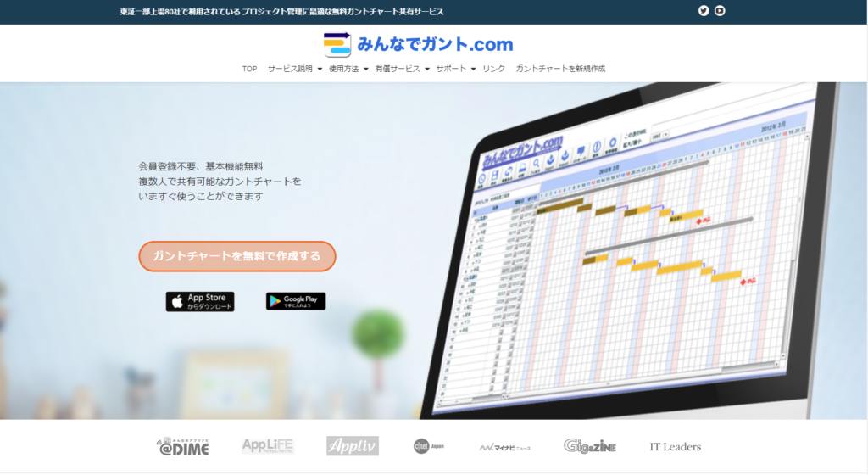Click the GIGAZINE logo
Image resolution: width=868 pixels, height=475 pixels.
coord(590,445)
